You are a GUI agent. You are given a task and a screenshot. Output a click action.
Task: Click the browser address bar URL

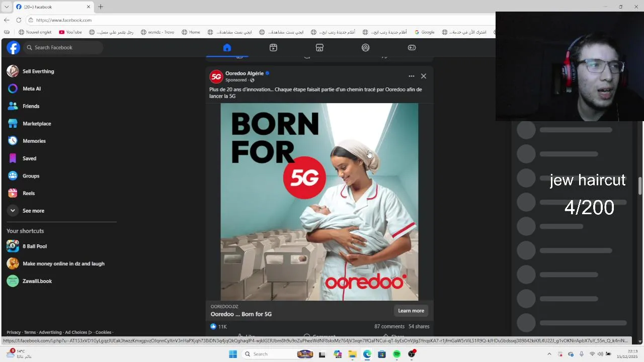click(64, 20)
